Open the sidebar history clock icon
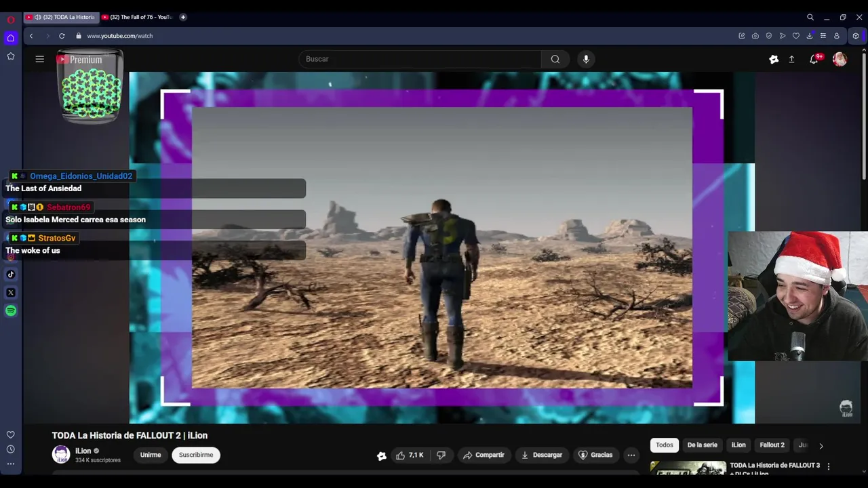Image resolution: width=868 pixels, height=488 pixels. tap(11, 449)
